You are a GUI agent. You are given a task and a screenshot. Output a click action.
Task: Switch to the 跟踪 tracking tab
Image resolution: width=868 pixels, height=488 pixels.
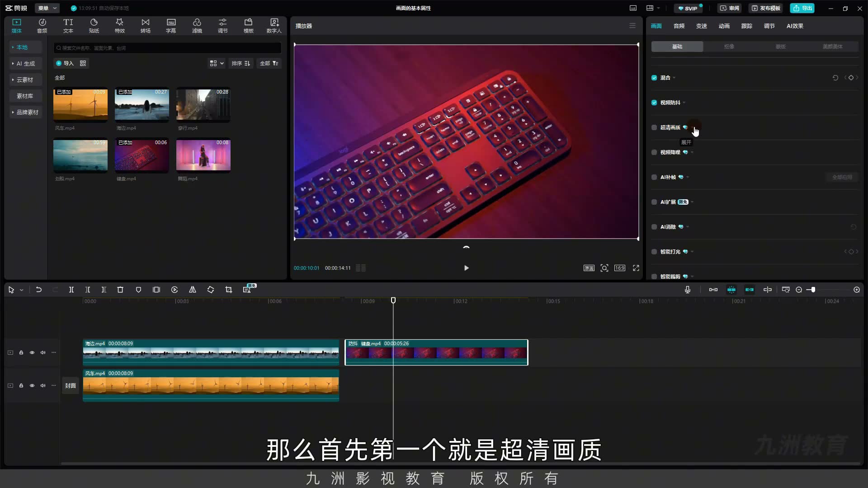pyautogui.click(x=746, y=26)
